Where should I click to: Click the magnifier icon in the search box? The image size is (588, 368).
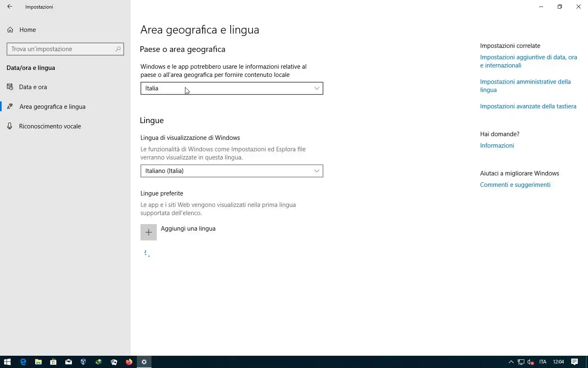(118, 49)
